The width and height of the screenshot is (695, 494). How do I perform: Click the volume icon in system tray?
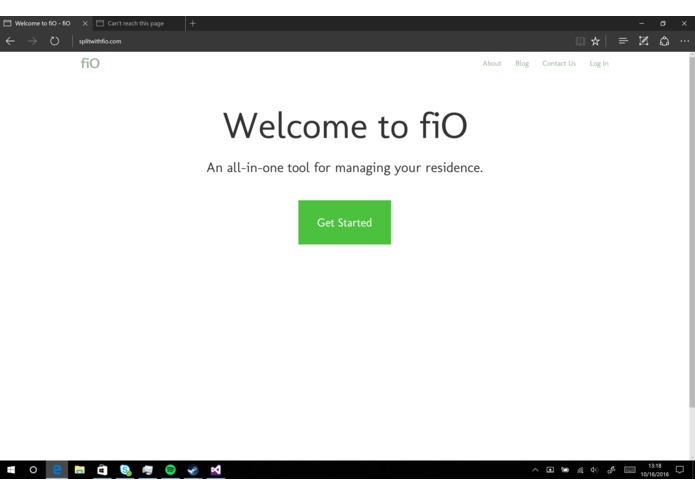pos(594,470)
